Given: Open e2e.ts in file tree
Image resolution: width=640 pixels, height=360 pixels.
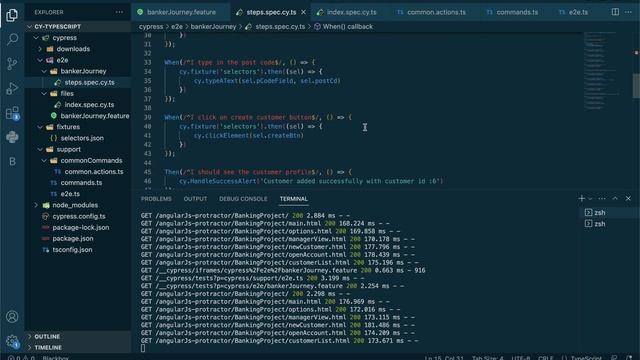Looking at the screenshot, I should pos(78,194).
